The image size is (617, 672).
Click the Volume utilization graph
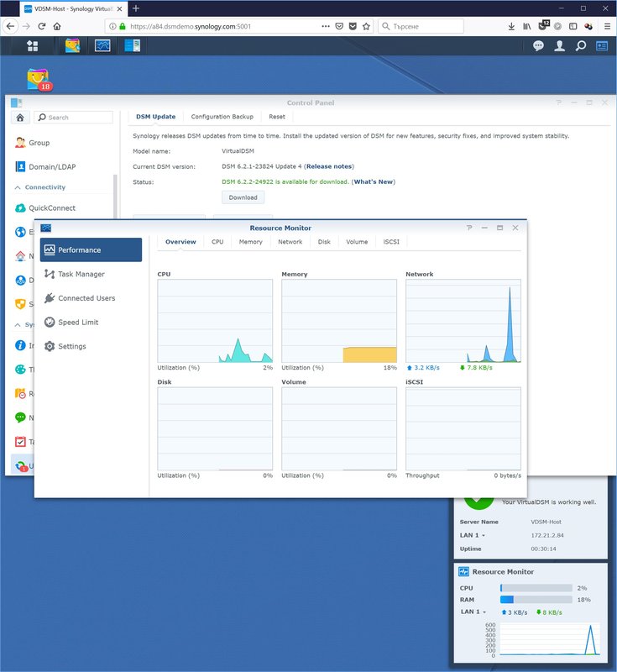(x=339, y=428)
